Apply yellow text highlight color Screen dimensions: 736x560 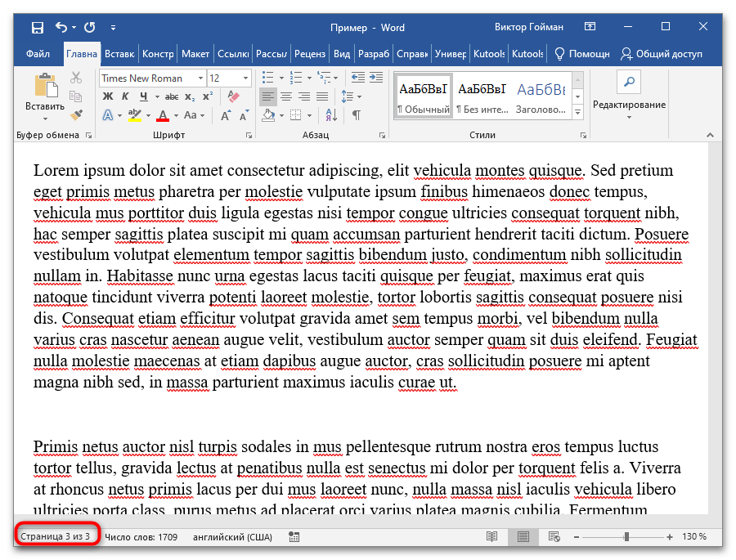click(135, 115)
